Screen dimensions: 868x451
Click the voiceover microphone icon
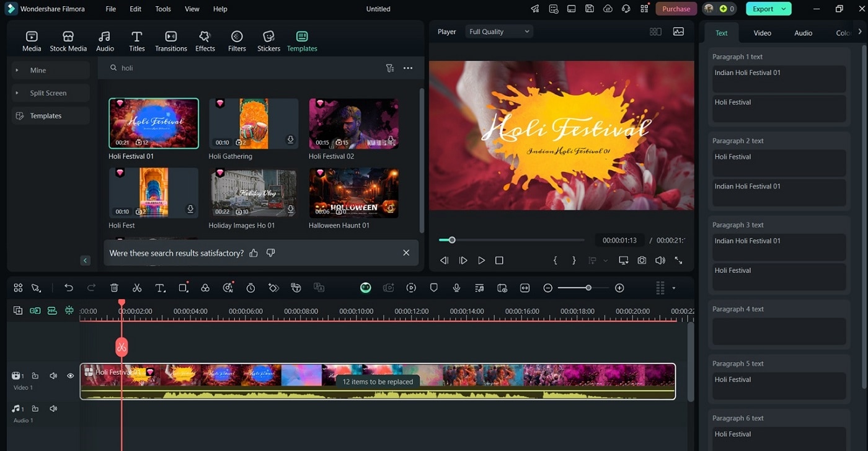(x=456, y=288)
